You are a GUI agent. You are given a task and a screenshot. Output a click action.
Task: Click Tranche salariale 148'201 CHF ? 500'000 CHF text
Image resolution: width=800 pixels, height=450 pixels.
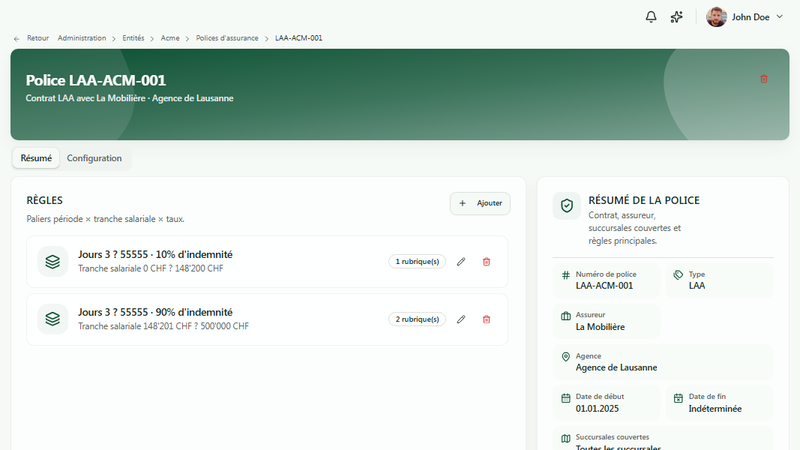[x=163, y=326]
